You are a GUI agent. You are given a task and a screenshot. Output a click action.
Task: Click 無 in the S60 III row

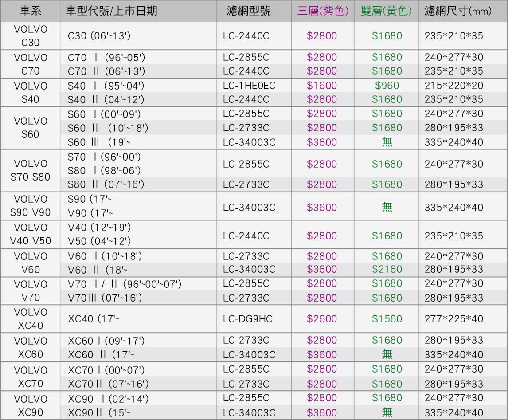pyautogui.click(x=387, y=142)
